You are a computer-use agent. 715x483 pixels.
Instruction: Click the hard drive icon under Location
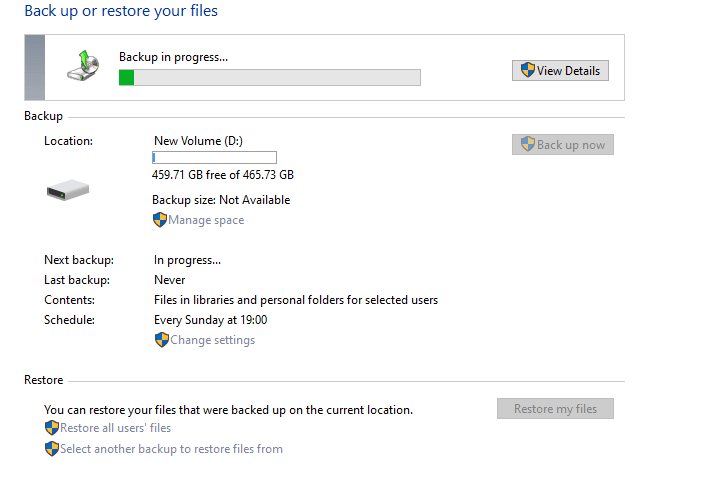68,190
